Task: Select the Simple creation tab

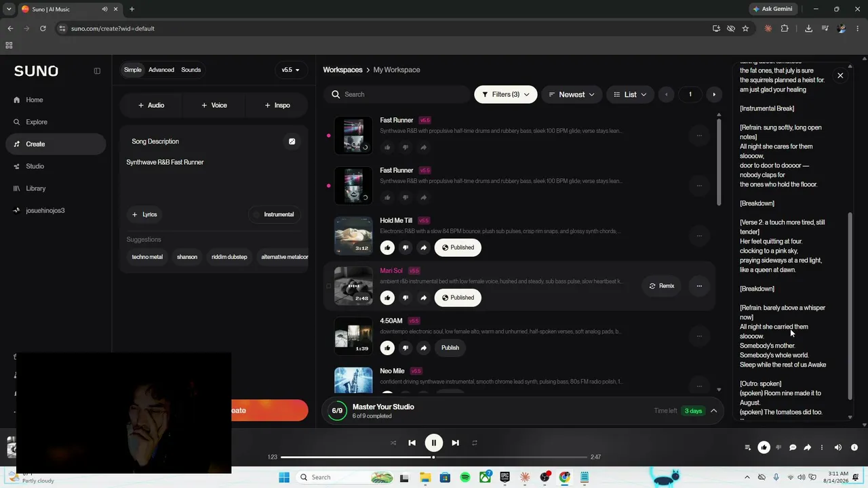Action: coord(133,70)
